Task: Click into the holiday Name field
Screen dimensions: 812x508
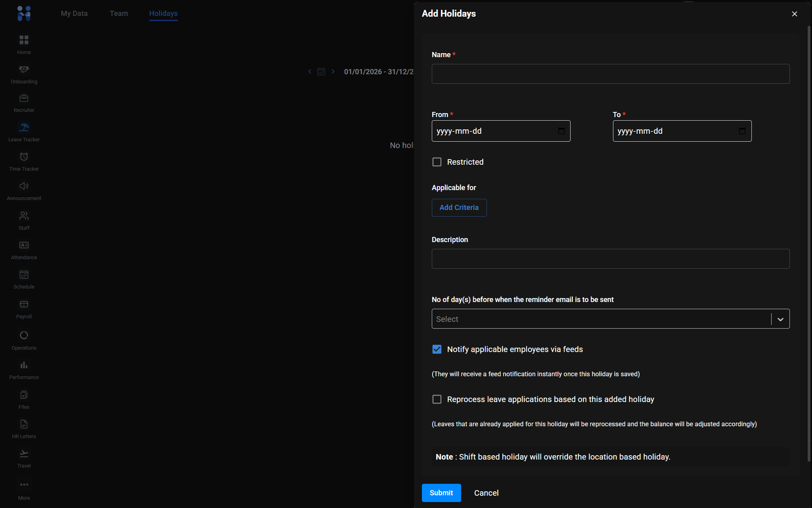Action: coord(610,74)
